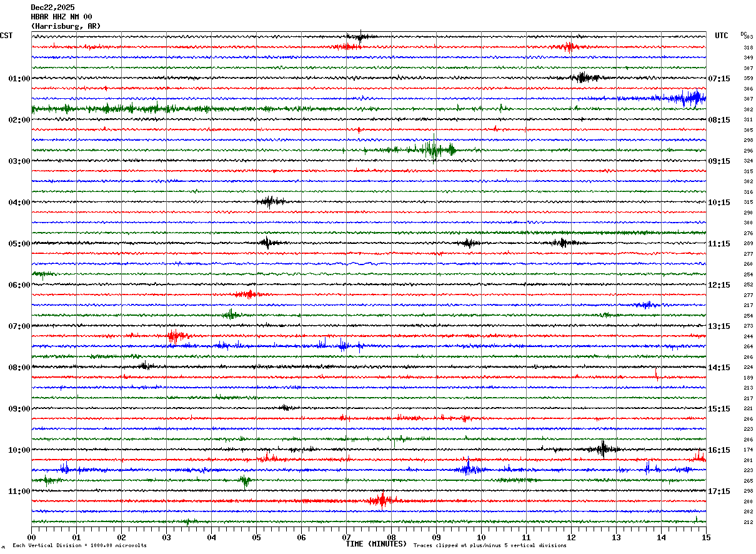The height and width of the screenshot is (554, 756).
Task: Click the DC offset value "265"
Action: [x=748, y=481]
